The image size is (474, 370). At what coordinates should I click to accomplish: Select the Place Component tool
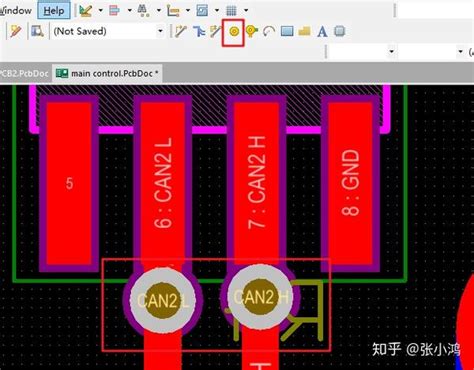tap(339, 31)
